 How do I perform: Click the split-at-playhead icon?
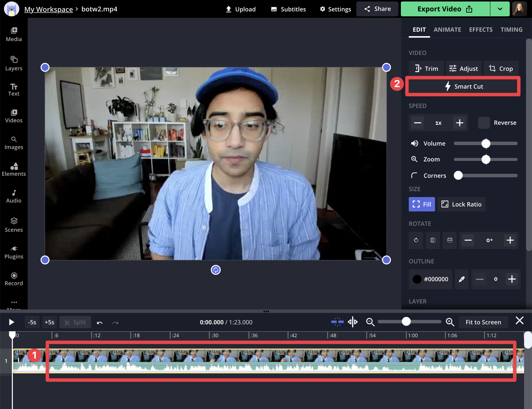coord(353,322)
